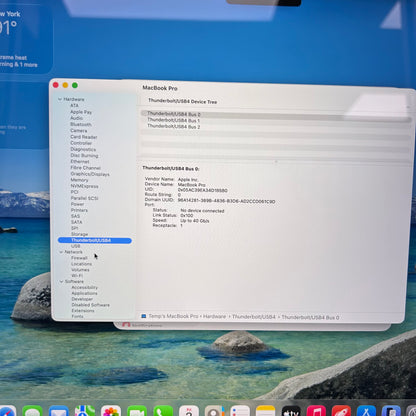
Task: Click the 'Up to 40 Gb/s' speed value
Action: [195, 221]
